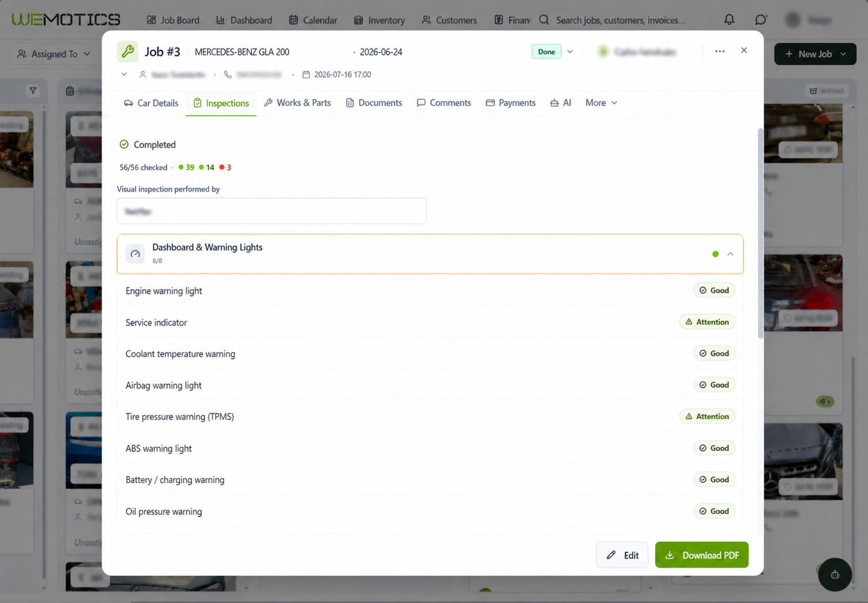This screenshot has width=868, height=603.
Task: Click Good status for Battery / charging warning
Action: [x=714, y=480]
